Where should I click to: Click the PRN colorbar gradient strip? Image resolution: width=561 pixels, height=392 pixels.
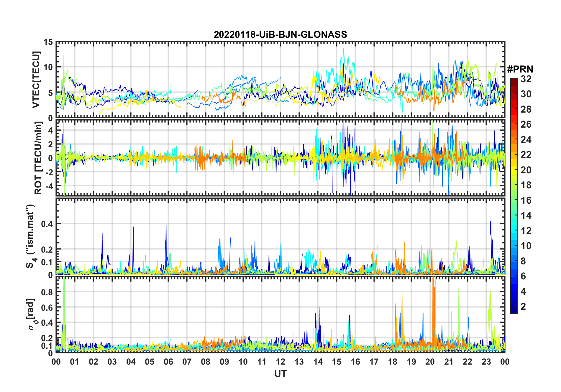point(514,196)
